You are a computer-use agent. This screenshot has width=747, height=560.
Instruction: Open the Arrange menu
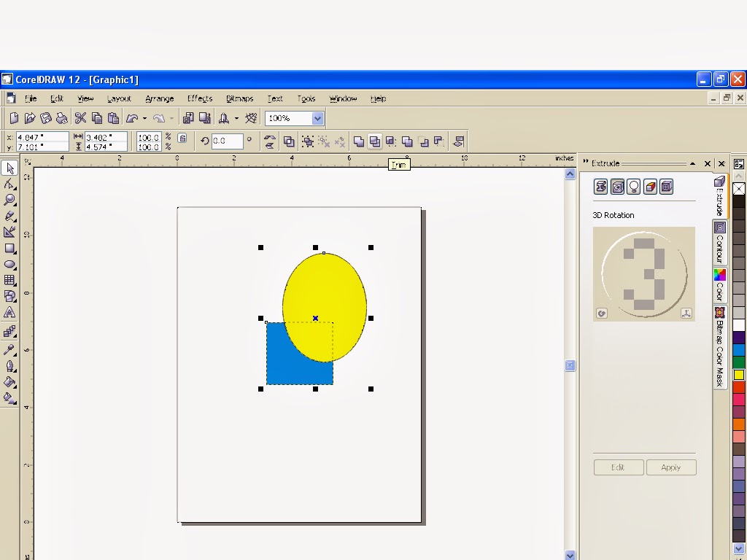click(x=160, y=98)
